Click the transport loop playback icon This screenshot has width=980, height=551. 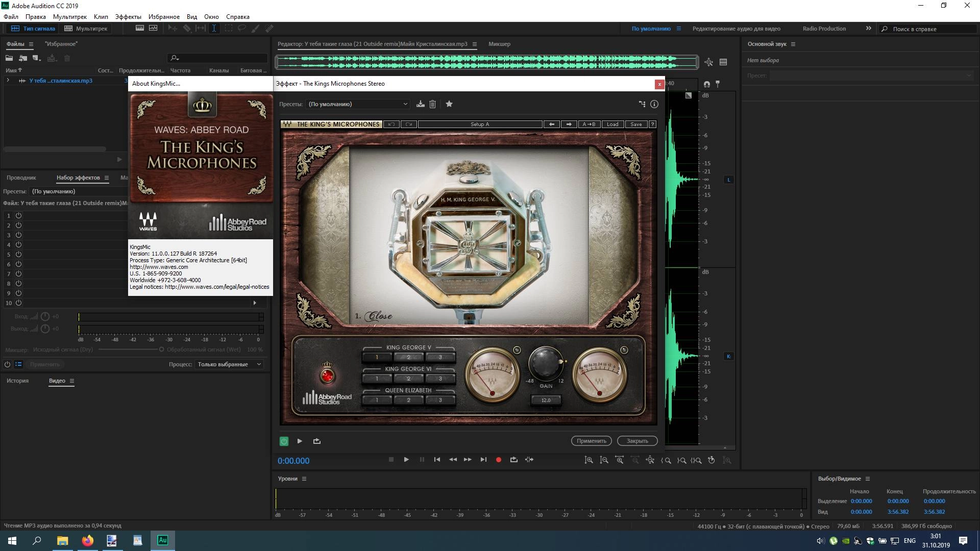(x=514, y=460)
